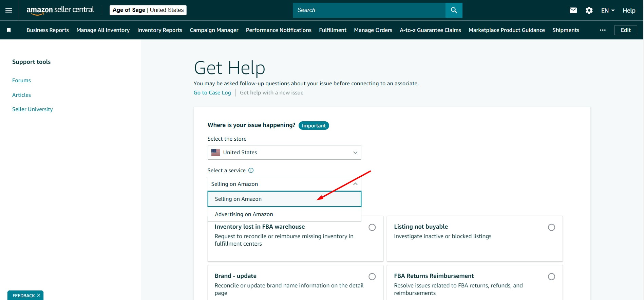Image resolution: width=644 pixels, height=300 pixels.
Task: Show more nav items via the ellipsis
Action: (603, 30)
